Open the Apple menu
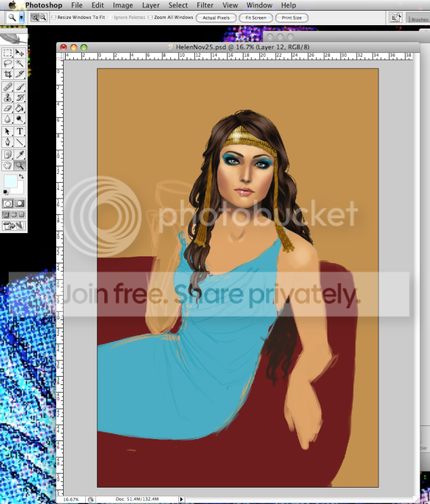The width and height of the screenshot is (430, 504). [x=12, y=5]
